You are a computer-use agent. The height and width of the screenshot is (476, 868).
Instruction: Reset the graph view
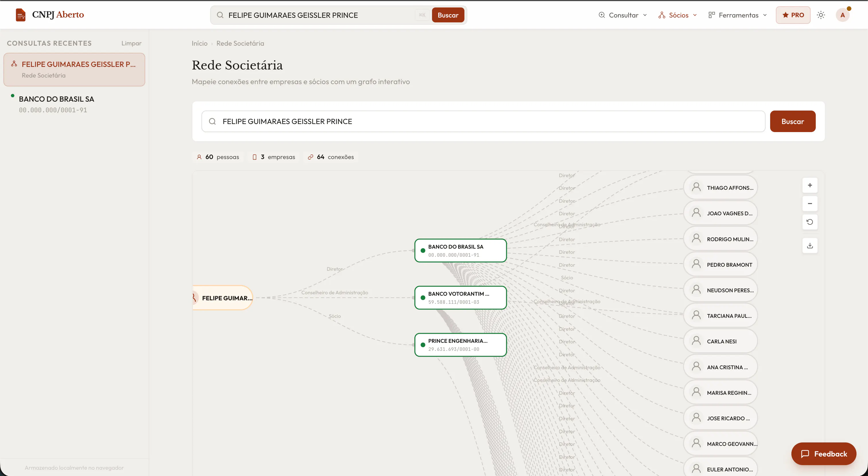tap(810, 222)
